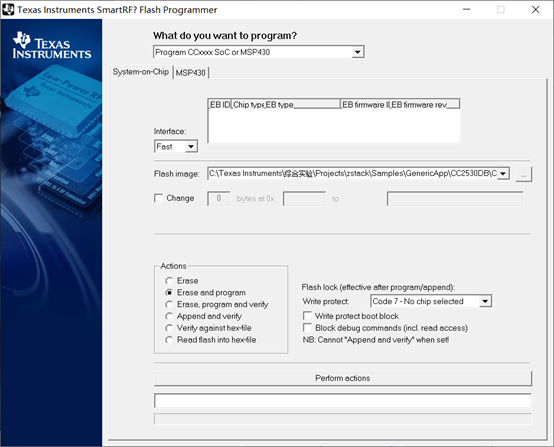The width and height of the screenshot is (554, 447).
Task: Expand the Write protect dropdown
Action: pos(485,301)
